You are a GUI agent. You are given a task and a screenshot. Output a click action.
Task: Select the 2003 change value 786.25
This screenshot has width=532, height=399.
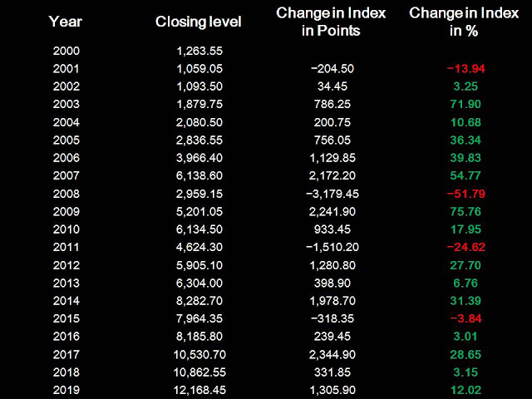tap(332, 104)
